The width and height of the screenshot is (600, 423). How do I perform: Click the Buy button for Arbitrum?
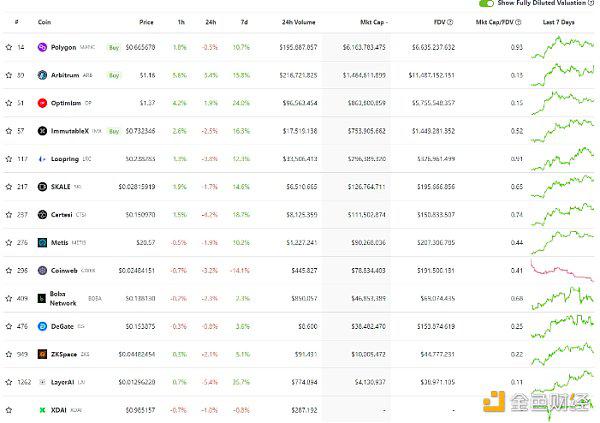click(114, 75)
